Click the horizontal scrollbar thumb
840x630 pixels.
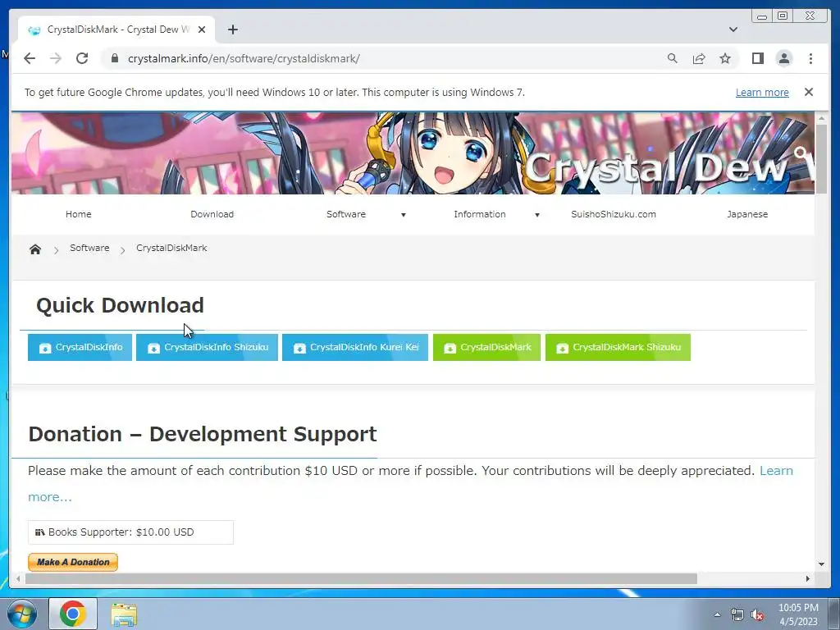click(361, 578)
